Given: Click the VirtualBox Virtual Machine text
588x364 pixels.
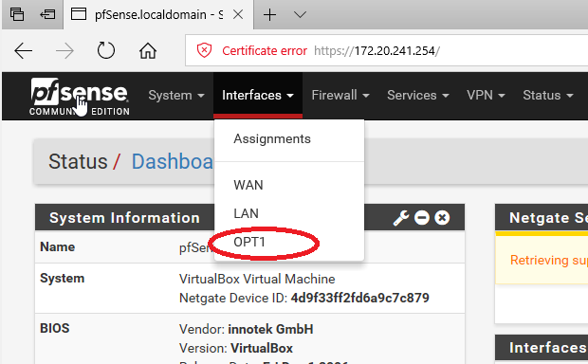Looking at the screenshot, I should pos(257,279).
